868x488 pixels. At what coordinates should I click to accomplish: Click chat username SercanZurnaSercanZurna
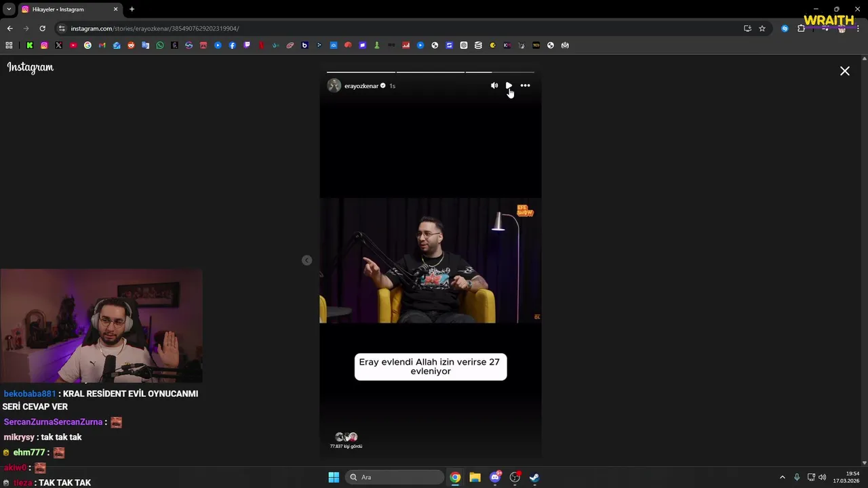(x=53, y=422)
